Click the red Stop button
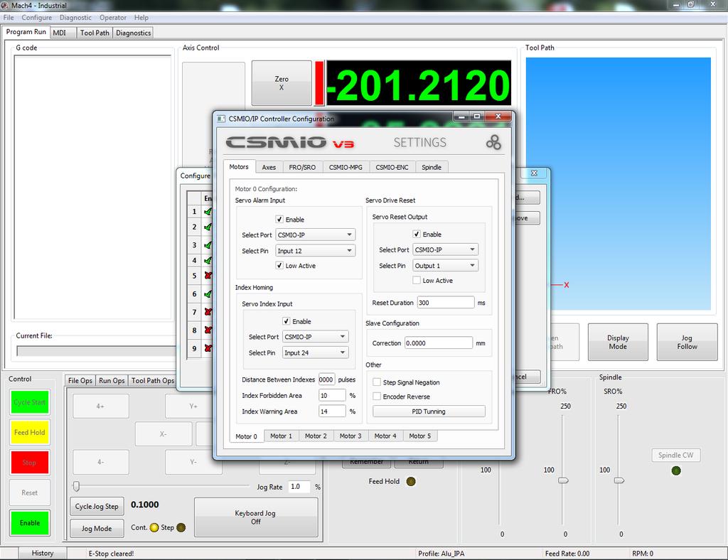Viewport: 728px width, 560px height. pyautogui.click(x=30, y=463)
